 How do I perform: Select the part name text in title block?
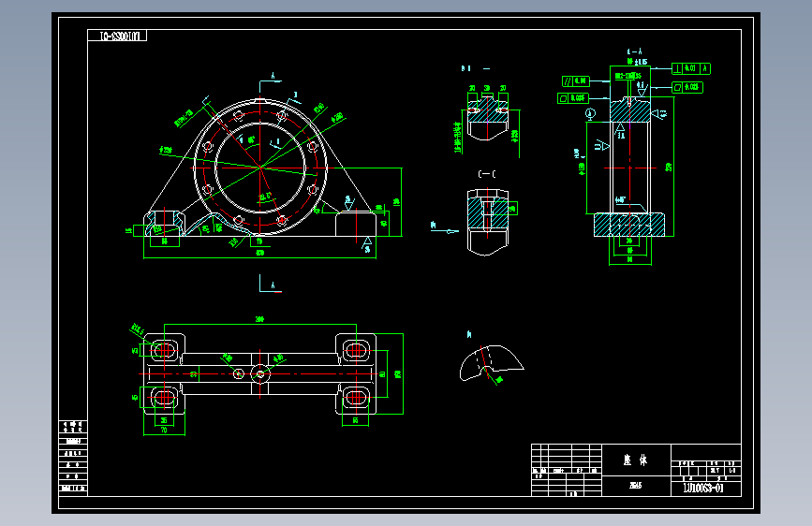coord(635,460)
